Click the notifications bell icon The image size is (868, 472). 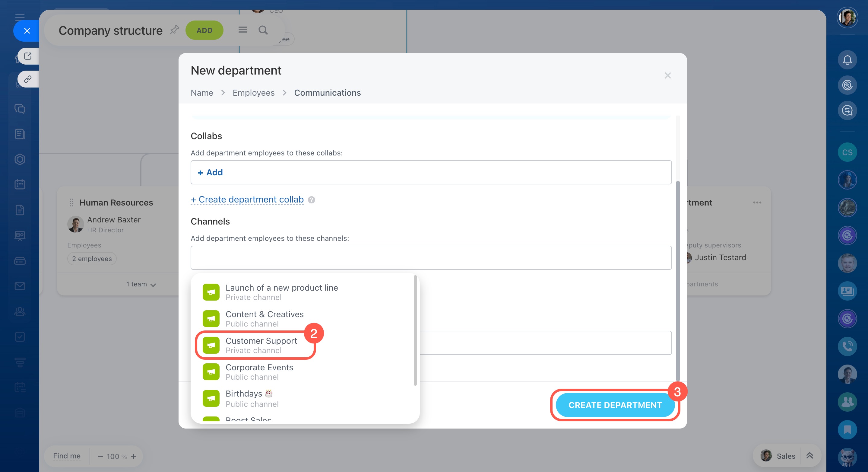pyautogui.click(x=847, y=60)
